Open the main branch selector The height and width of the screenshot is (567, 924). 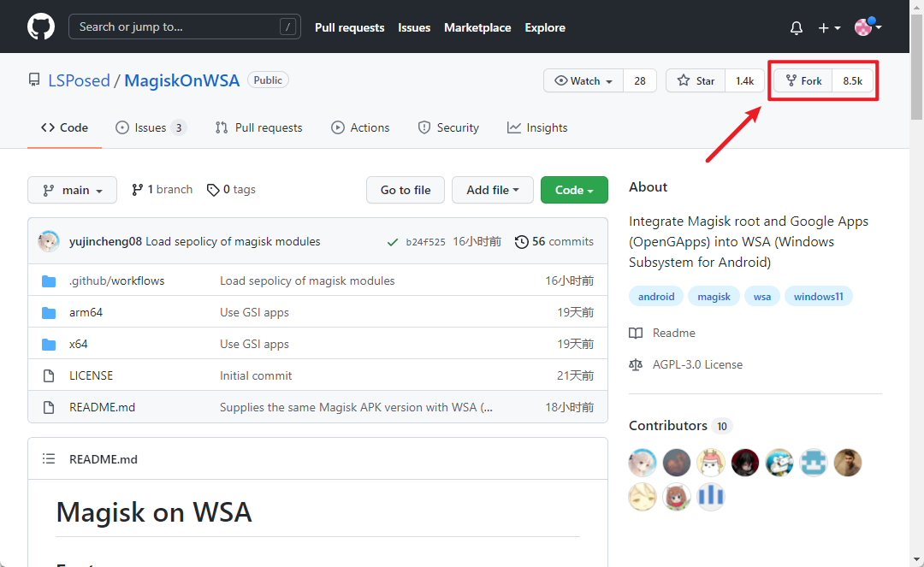click(x=72, y=190)
